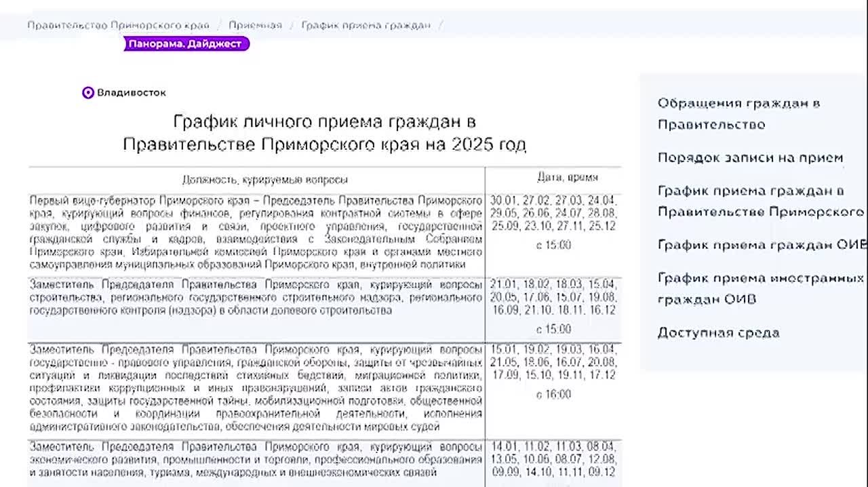The width and height of the screenshot is (868, 487).
Task: Select row about строительство deputy chairman
Action: [x=256, y=297]
